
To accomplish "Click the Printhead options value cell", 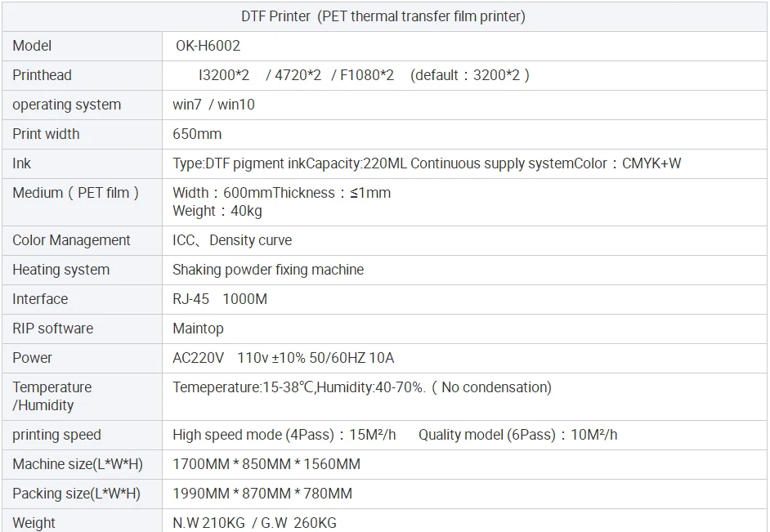I will (x=364, y=75).
